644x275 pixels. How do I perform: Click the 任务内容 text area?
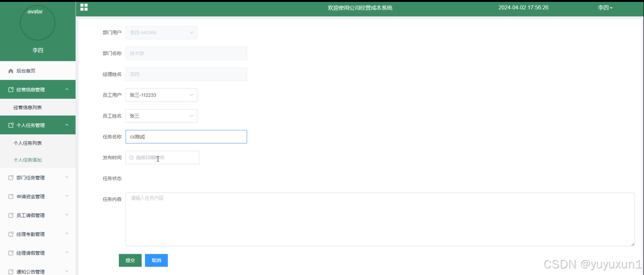[380, 219]
